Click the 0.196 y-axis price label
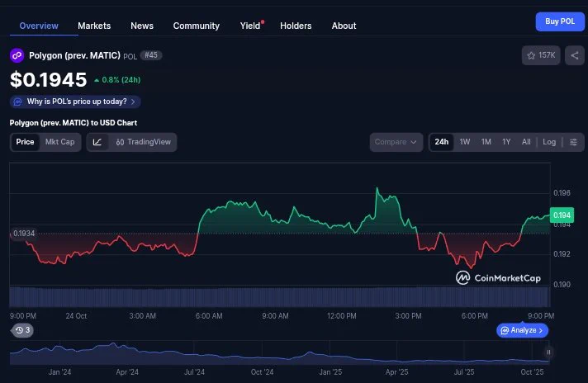Screen dimensions: 588x383 tap(562, 193)
